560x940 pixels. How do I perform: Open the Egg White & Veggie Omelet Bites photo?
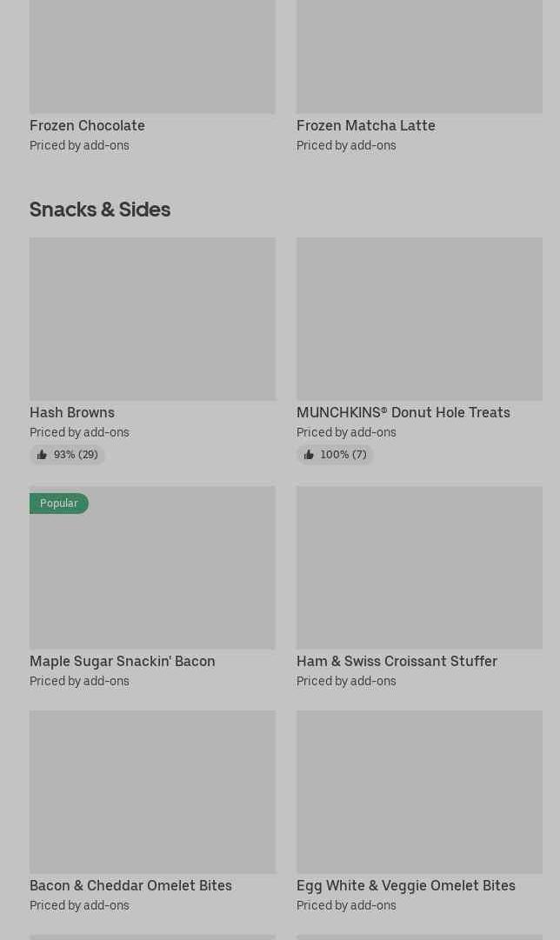[x=419, y=791]
